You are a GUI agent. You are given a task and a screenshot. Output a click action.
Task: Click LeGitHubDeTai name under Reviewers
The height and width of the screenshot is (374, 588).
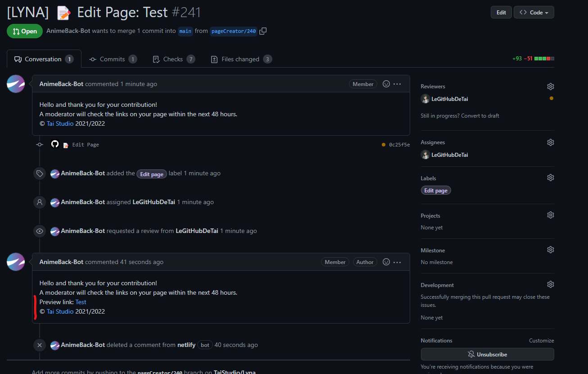pos(450,99)
